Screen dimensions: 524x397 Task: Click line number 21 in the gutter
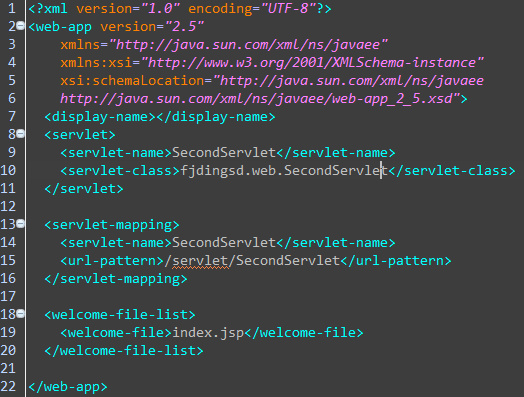8,369
